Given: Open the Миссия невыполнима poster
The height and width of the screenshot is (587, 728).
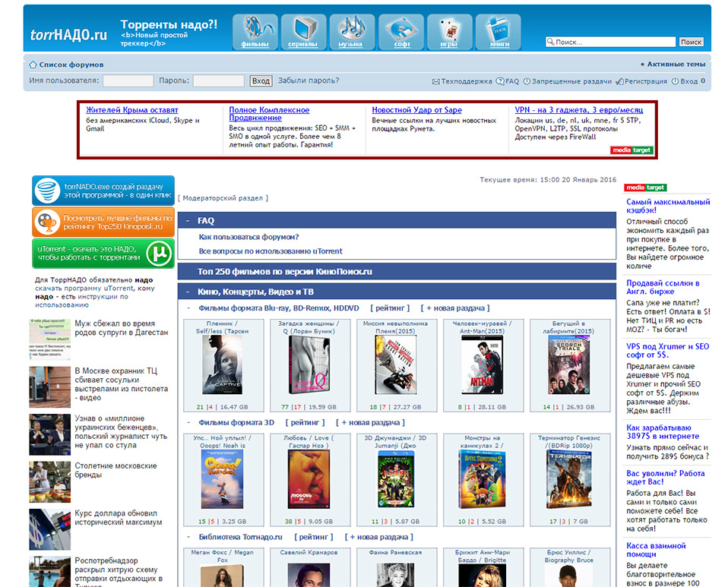Looking at the screenshot, I should pyautogui.click(x=396, y=365).
